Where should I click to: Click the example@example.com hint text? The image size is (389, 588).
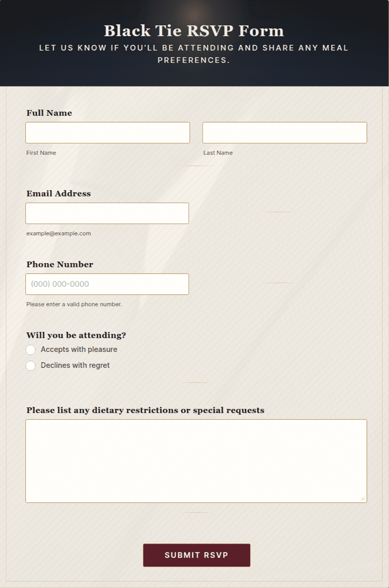click(x=59, y=234)
